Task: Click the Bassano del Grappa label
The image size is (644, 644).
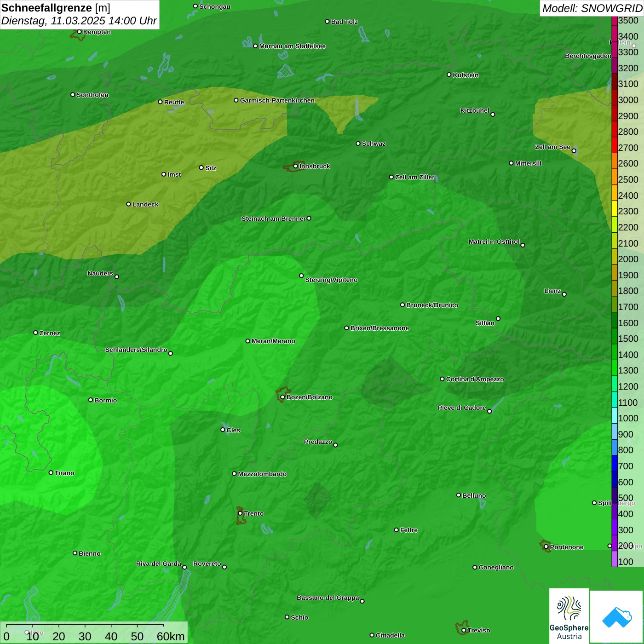Action: click(x=328, y=598)
